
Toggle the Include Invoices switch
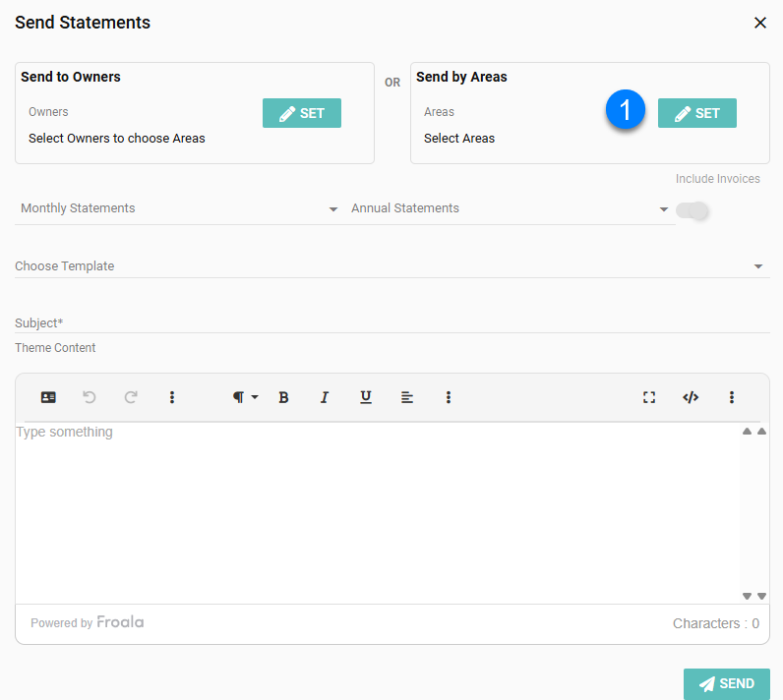692,210
